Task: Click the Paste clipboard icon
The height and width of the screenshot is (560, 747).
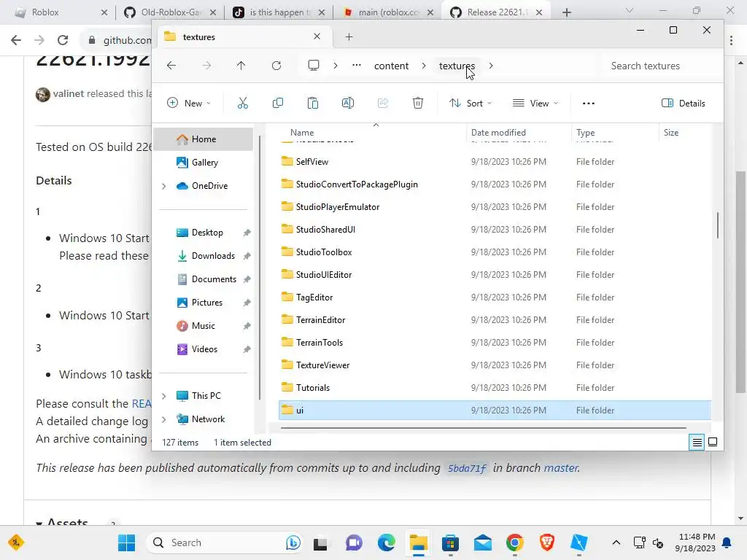Action: tap(312, 104)
